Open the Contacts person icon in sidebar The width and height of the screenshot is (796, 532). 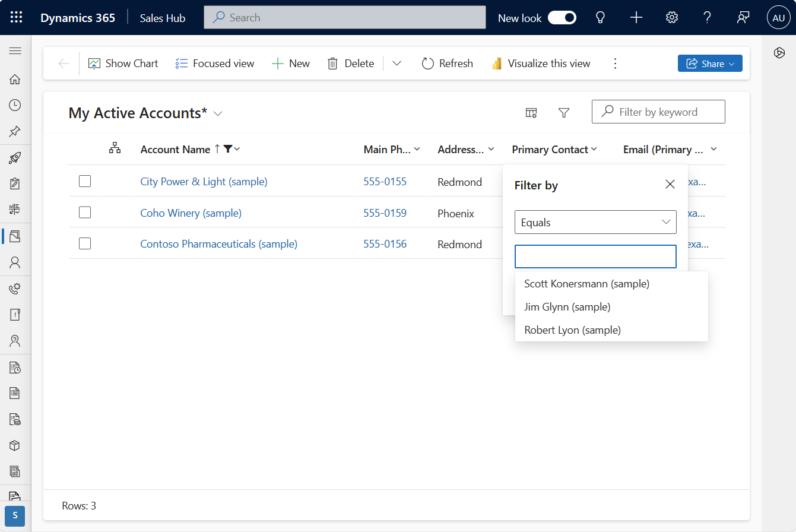coord(15,262)
